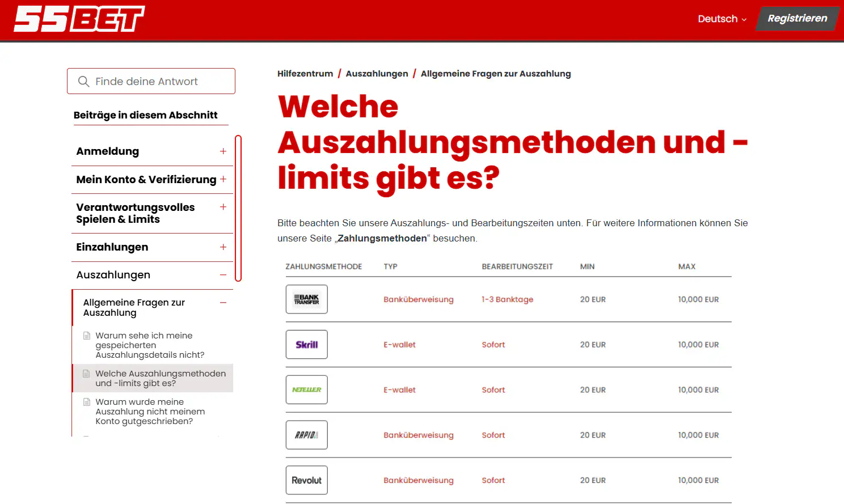Click the MAX column header

(687, 266)
